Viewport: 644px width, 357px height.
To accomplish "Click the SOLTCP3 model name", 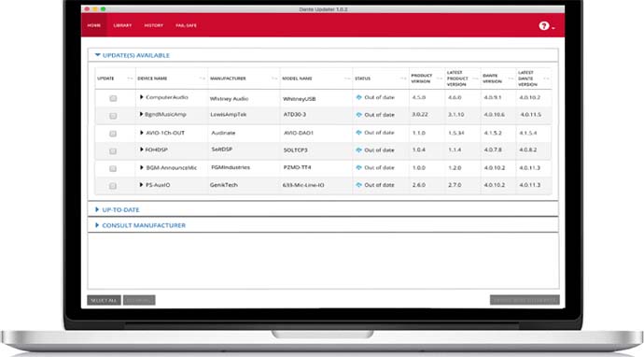I will [x=295, y=150].
